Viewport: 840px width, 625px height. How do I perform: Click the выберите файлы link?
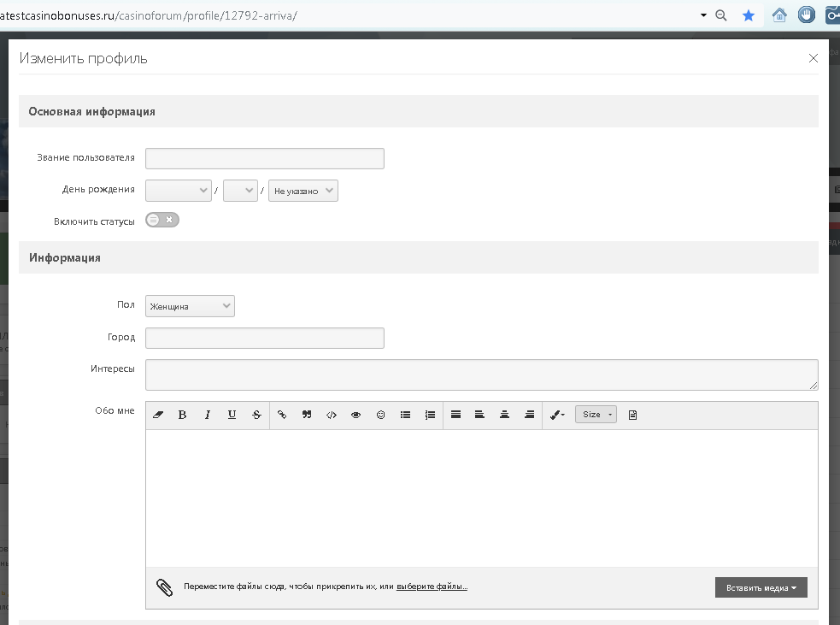pyautogui.click(x=432, y=587)
